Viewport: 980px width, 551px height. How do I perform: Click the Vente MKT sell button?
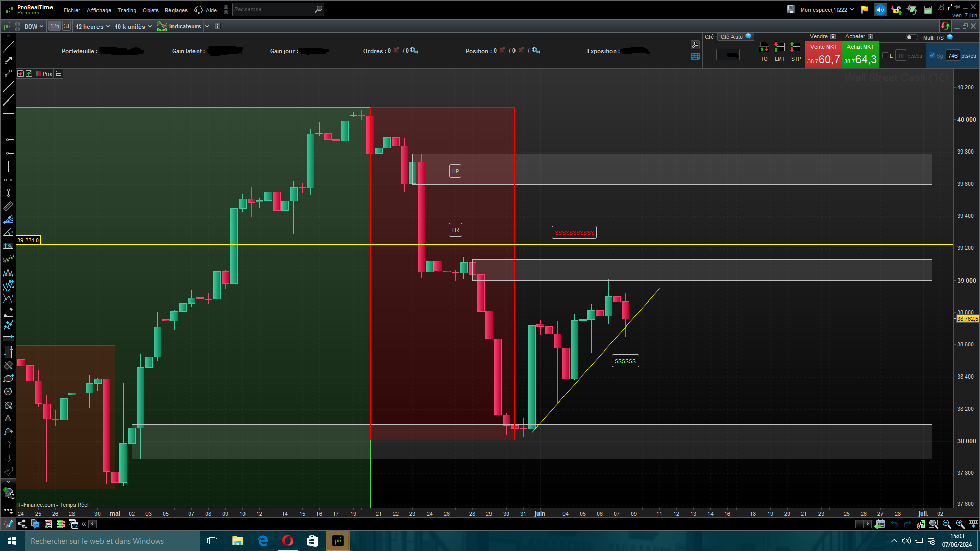pos(823,55)
